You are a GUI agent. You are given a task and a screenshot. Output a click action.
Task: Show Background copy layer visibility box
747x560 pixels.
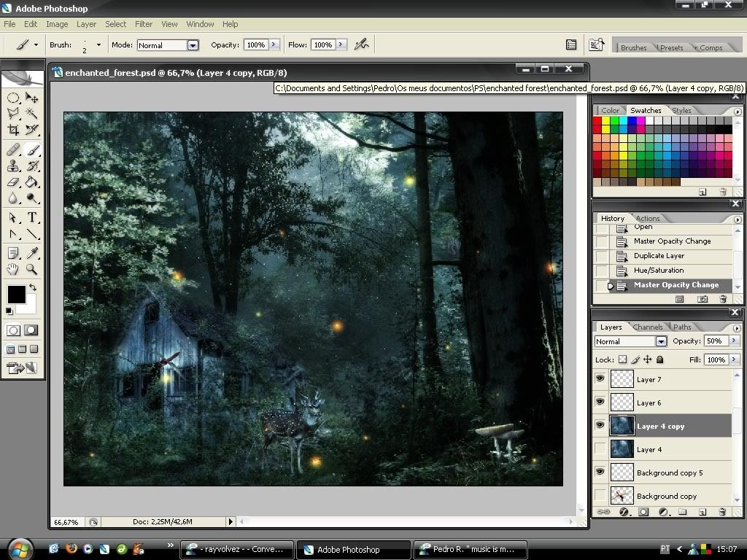(x=600, y=495)
